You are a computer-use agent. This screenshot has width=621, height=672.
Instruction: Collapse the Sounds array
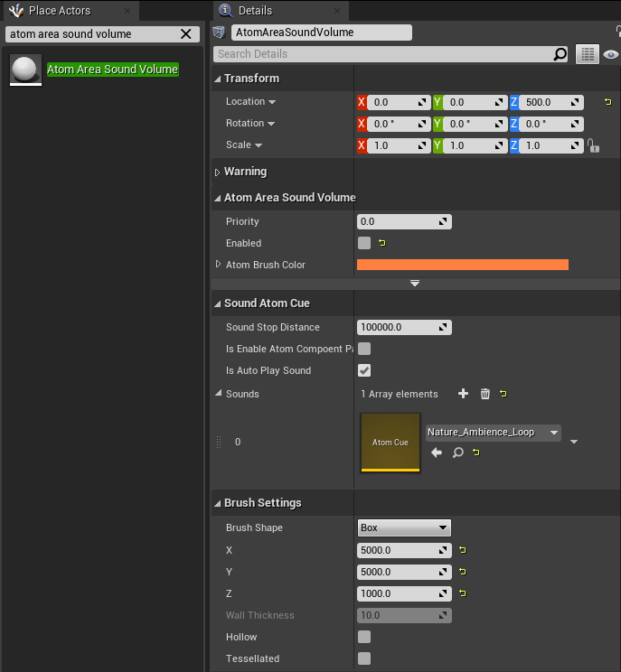click(x=218, y=393)
